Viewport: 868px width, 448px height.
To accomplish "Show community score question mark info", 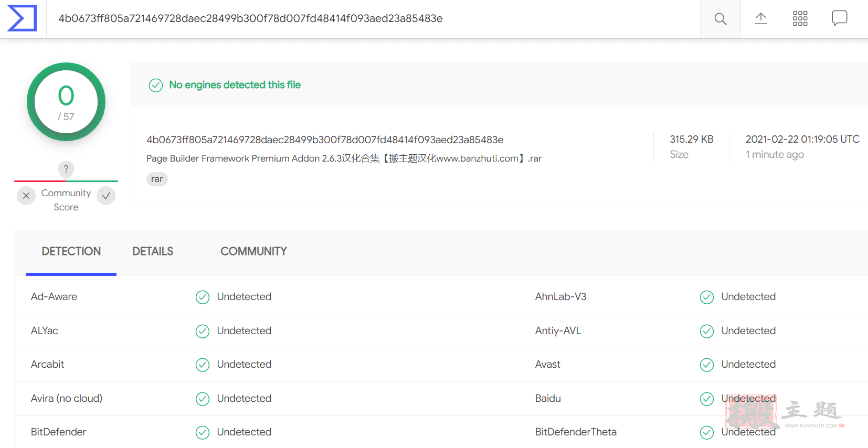I will (66, 169).
